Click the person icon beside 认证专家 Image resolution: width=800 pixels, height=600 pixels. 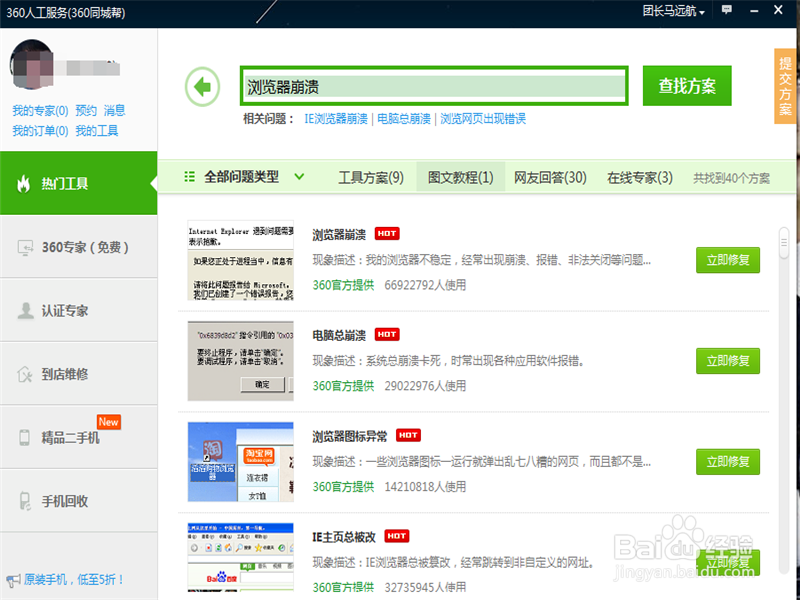25,310
